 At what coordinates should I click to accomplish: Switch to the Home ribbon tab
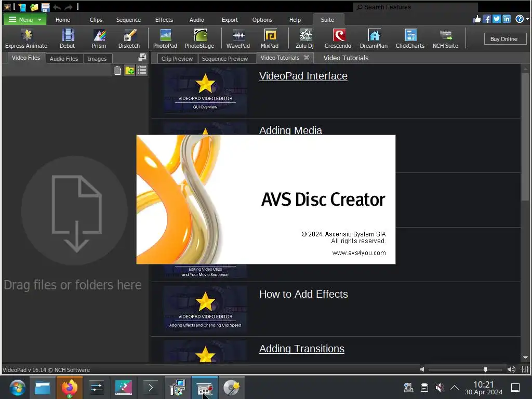(63, 20)
